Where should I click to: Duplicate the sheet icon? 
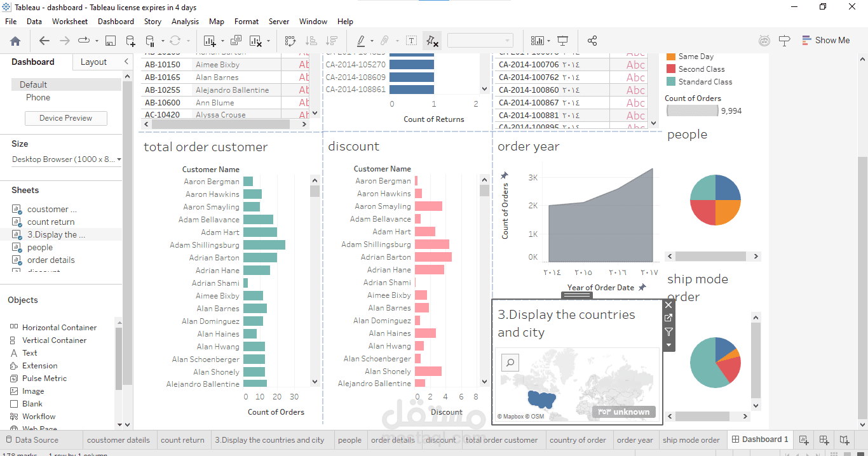point(236,41)
